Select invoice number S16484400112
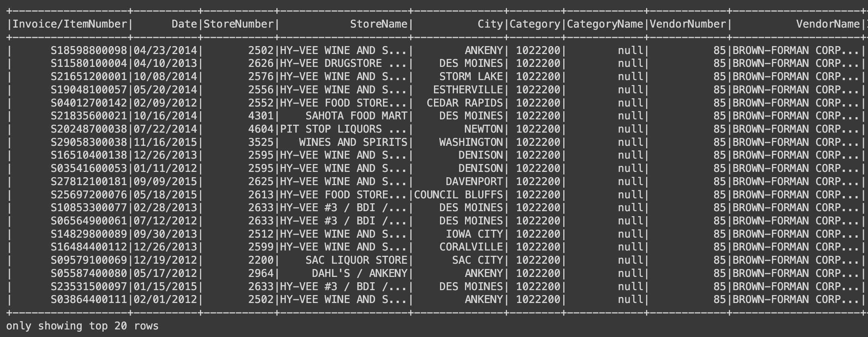This screenshot has width=868, height=337. pos(89,247)
